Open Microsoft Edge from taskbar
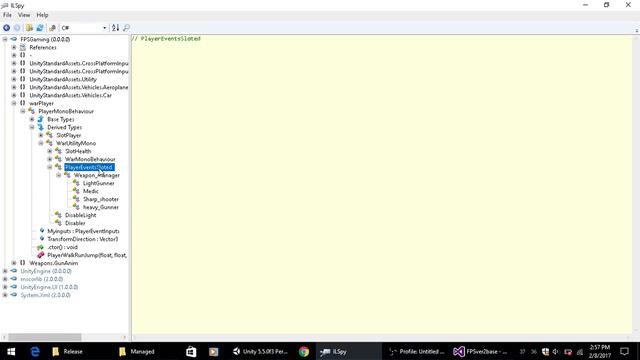Viewport: 640px width, 360px height. [35, 351]
